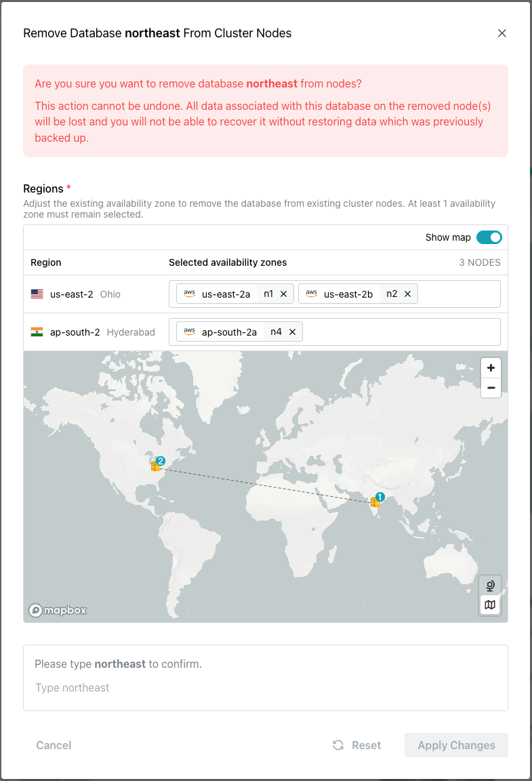This screenshot has width=532, height=781.
Task: Open the Mapbox logo link
Action: 58,610
